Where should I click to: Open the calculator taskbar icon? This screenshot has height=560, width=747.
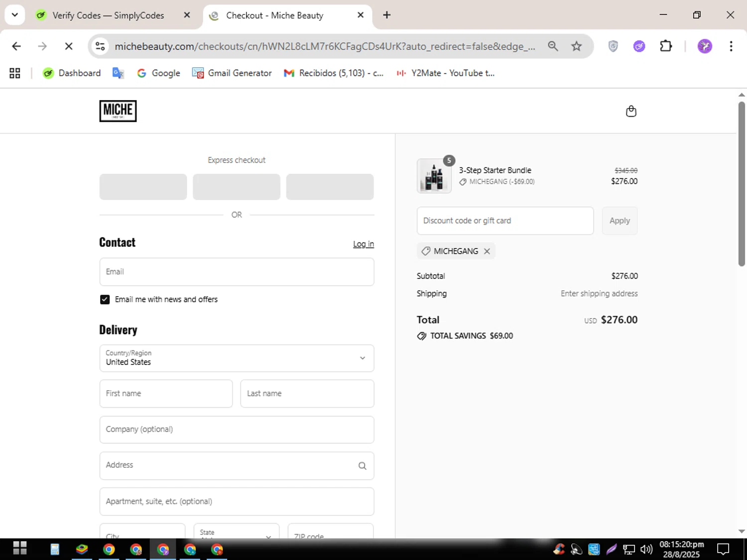(x=55, y=549)
